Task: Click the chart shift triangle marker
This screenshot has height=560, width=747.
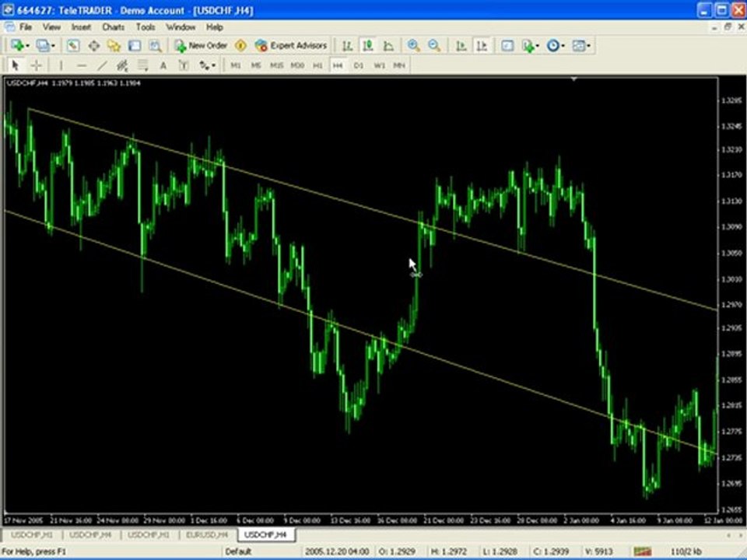Action: (x=574, y=79)
